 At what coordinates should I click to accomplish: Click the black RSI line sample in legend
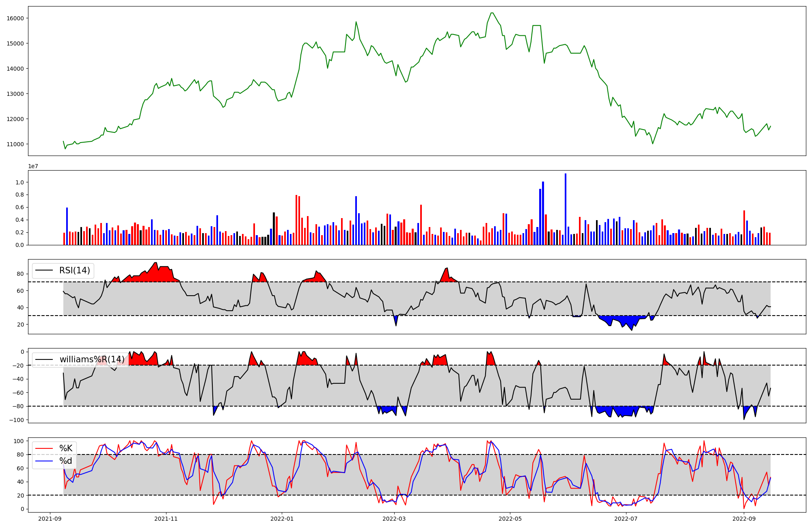(x=44, y=270)
